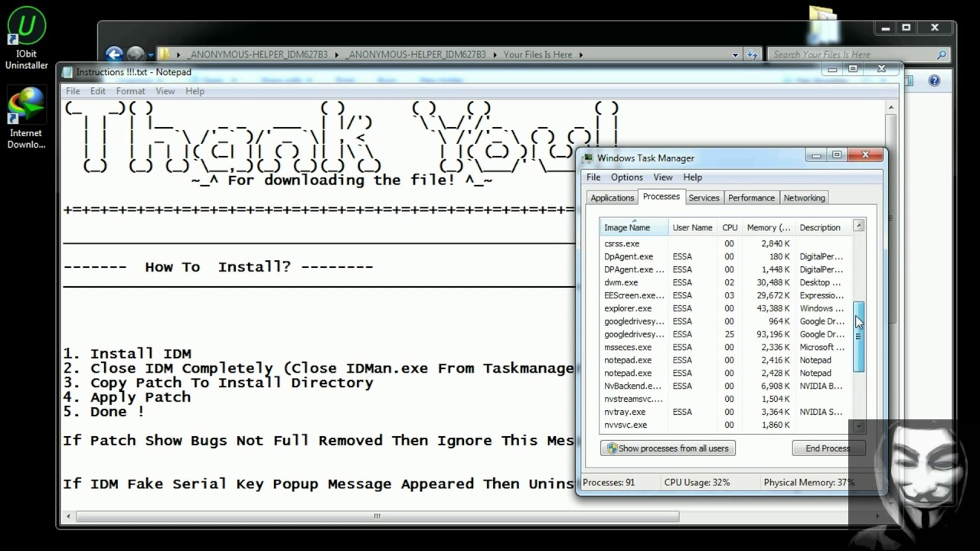Click the search magnifier in Explorer
This screenshot has width=980, height=551.
pyautogui.click(x=942, y=54)
